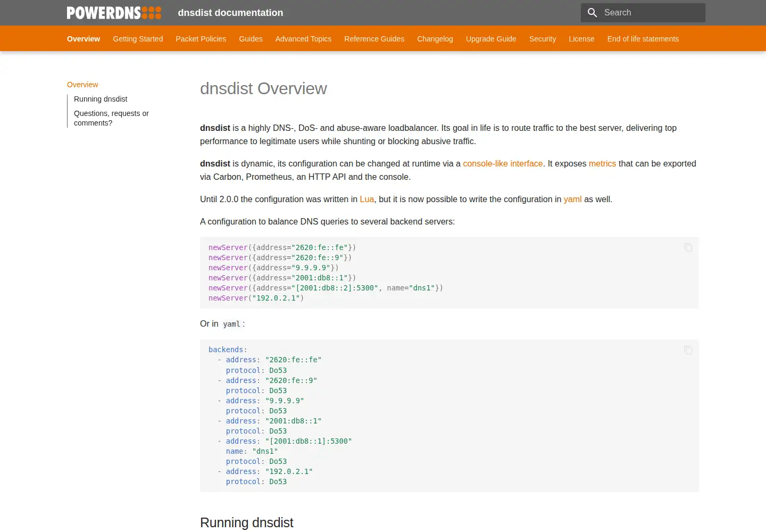This screenshot has height=532, width=766.
Task: View the Changelog tab
Action: (x=435, y=39)
